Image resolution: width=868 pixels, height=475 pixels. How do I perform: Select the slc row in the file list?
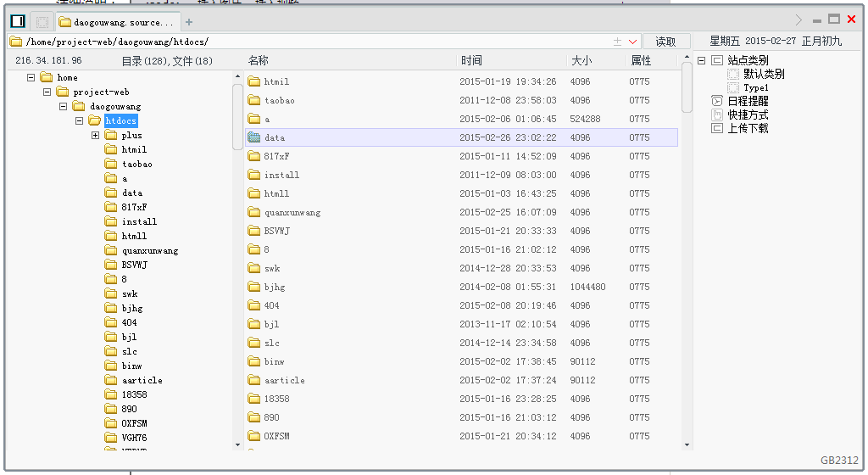coord(461,343)
